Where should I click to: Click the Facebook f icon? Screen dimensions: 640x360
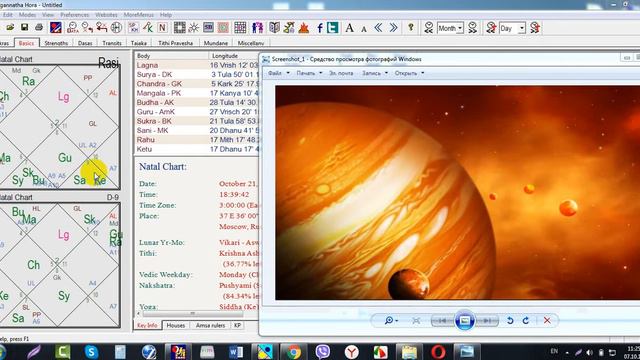pyautogui.click(x=320, y=28)
